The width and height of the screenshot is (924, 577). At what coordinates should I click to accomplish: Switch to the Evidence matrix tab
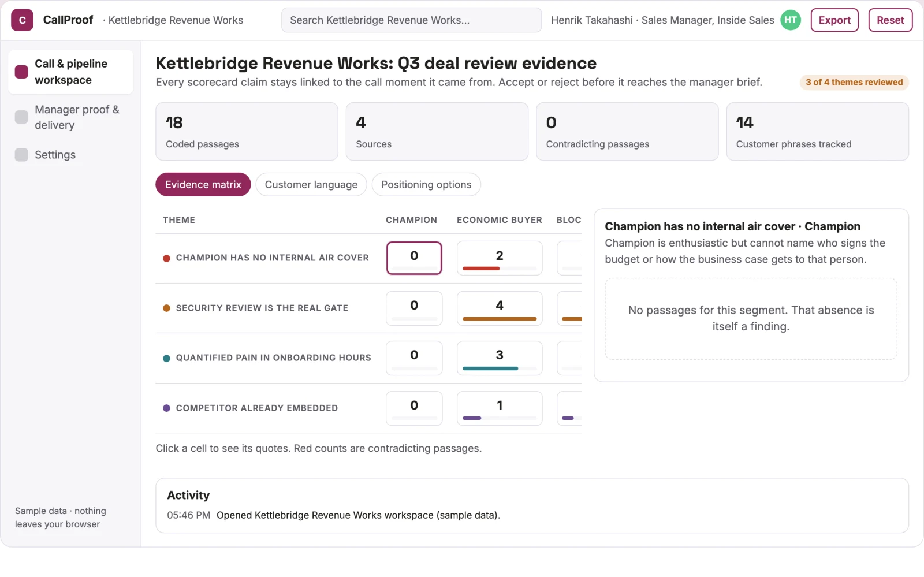coord(203,185)
